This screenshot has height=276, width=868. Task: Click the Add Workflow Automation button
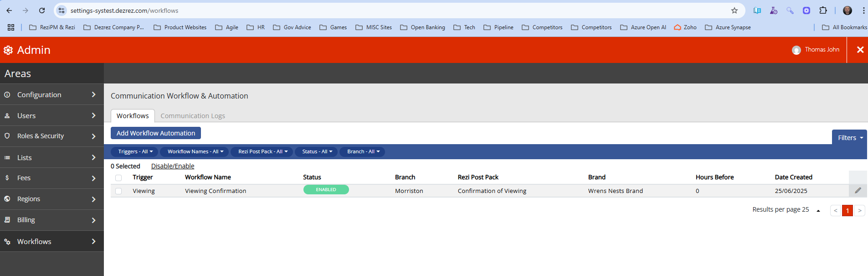click(156, 133)
